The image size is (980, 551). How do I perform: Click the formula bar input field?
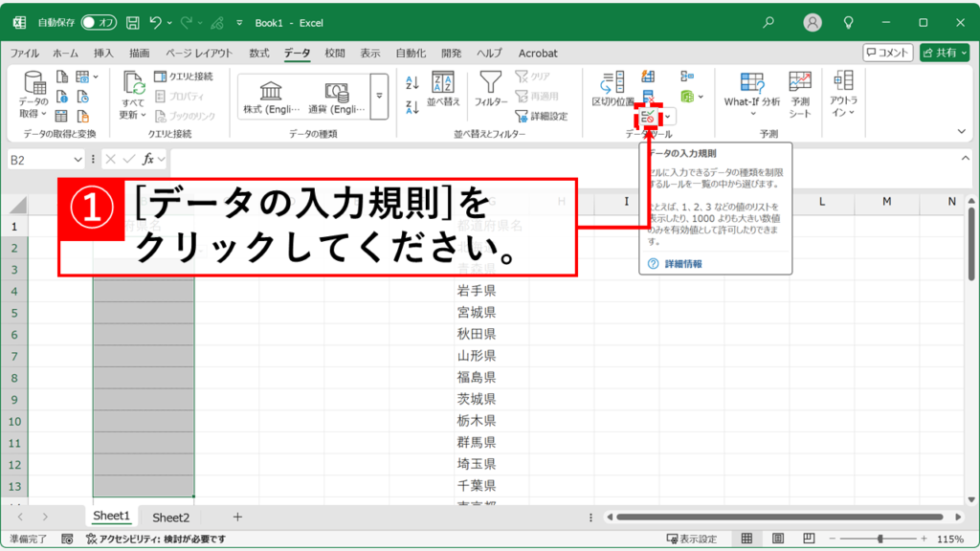coord(564,160)
